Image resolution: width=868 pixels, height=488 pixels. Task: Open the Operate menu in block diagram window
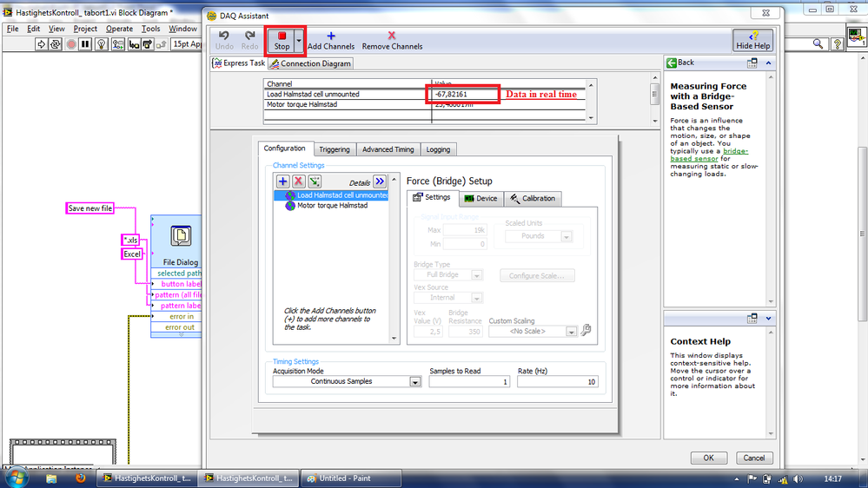(120, 29)
